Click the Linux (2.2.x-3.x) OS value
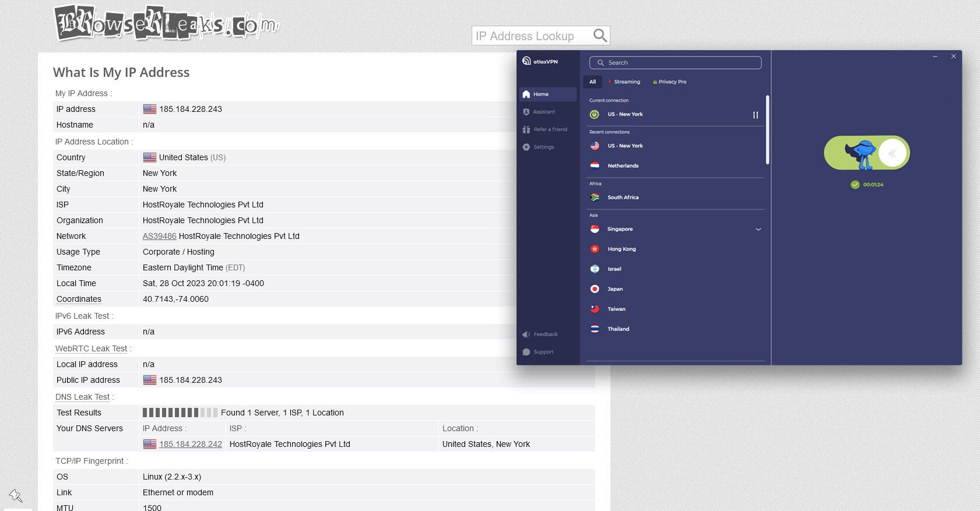The height and width of the screenshot is (511, 980). tap(172, 477)
